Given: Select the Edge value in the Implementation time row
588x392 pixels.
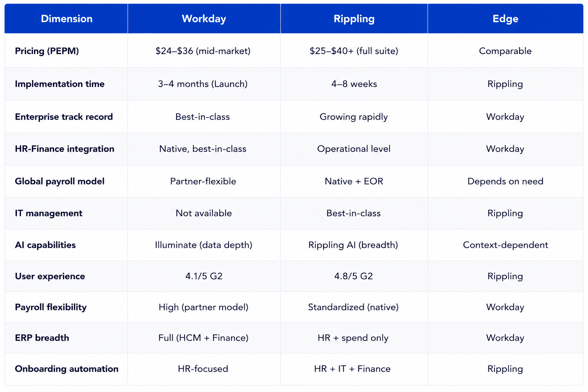Looking at the screenshot, I should pos(505,84).
